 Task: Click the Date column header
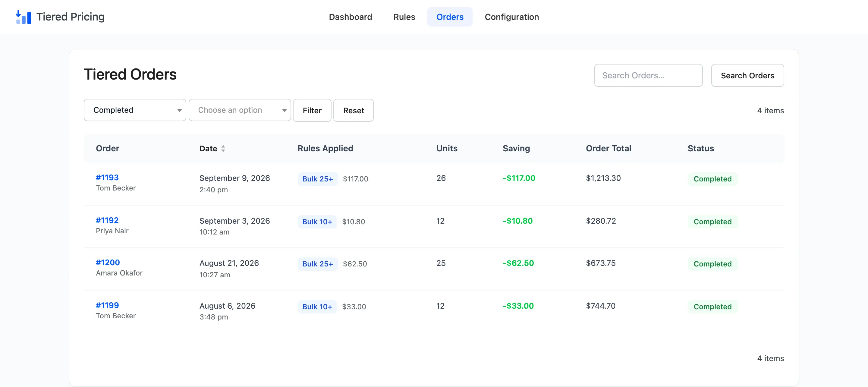(208, 149)
